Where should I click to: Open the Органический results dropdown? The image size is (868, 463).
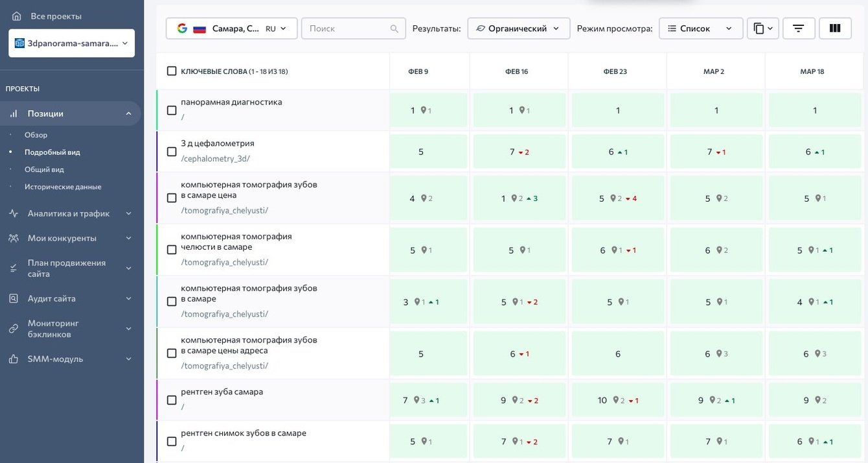coord(518,29)
